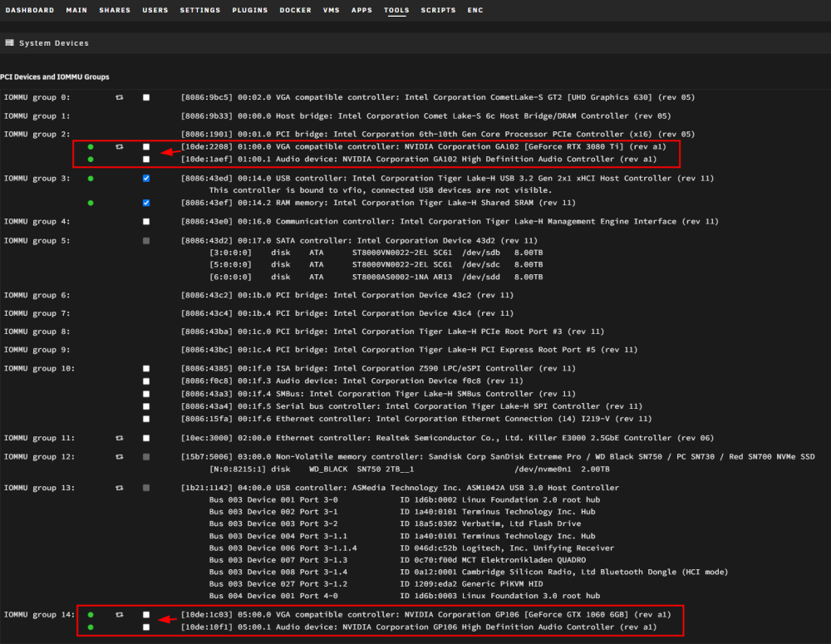Open the Users page
The width and height of the screenshot is (831, 644).
155,10
